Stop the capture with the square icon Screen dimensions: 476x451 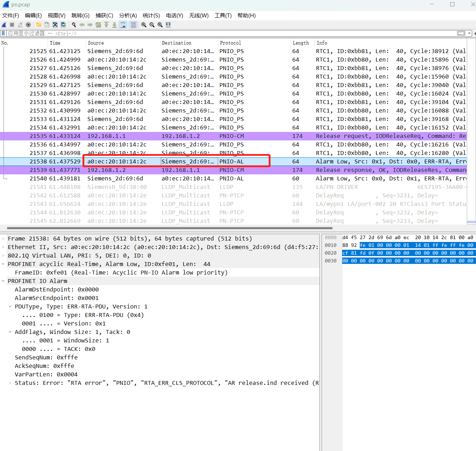12,25
